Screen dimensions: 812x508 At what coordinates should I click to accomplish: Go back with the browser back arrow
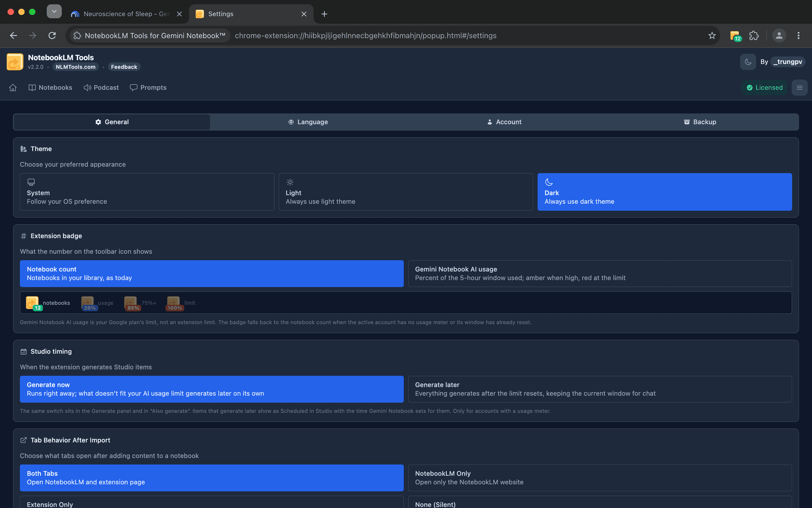coord(14,36)
